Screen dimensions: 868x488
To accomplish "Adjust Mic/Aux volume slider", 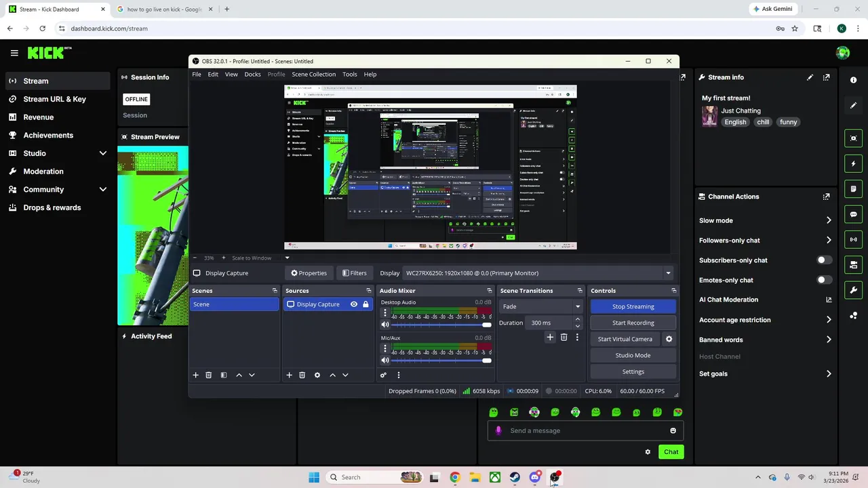I will coord(441,361).
